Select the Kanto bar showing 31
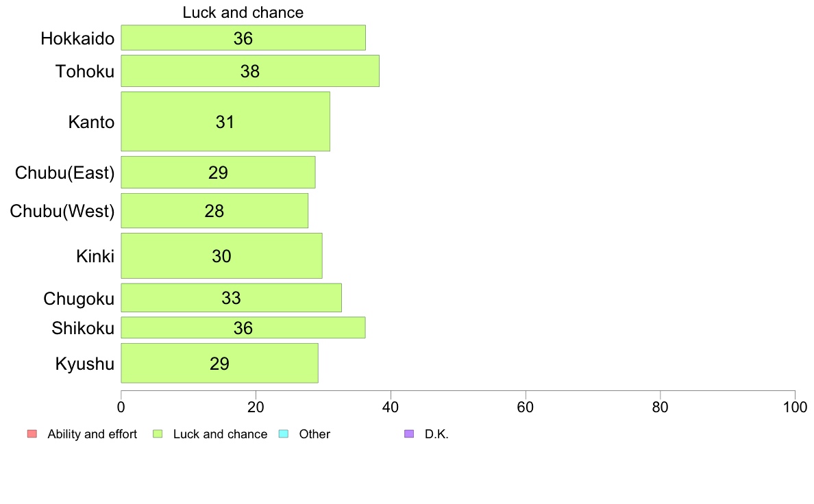Viewport: 814px width, 504px height. click(x=226, y=121)
